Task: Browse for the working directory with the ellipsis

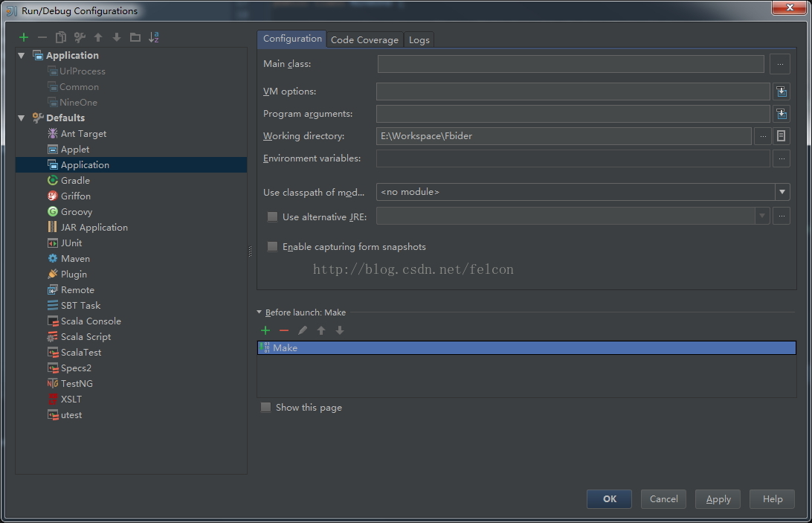Action: tap(763, 136)
